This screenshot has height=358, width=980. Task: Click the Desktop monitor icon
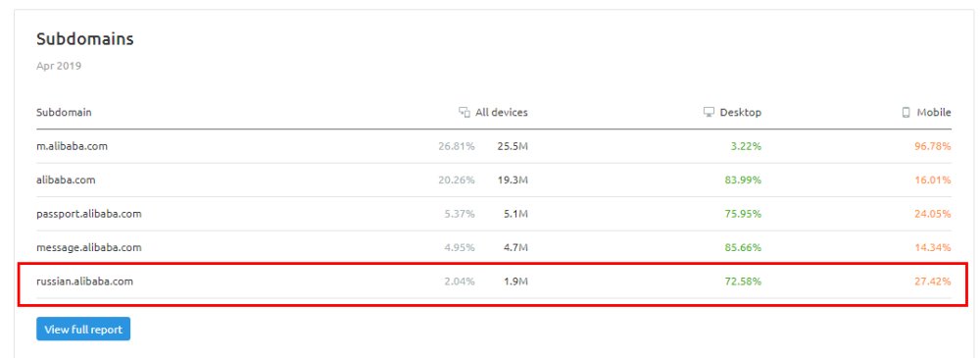click(709, 113)
